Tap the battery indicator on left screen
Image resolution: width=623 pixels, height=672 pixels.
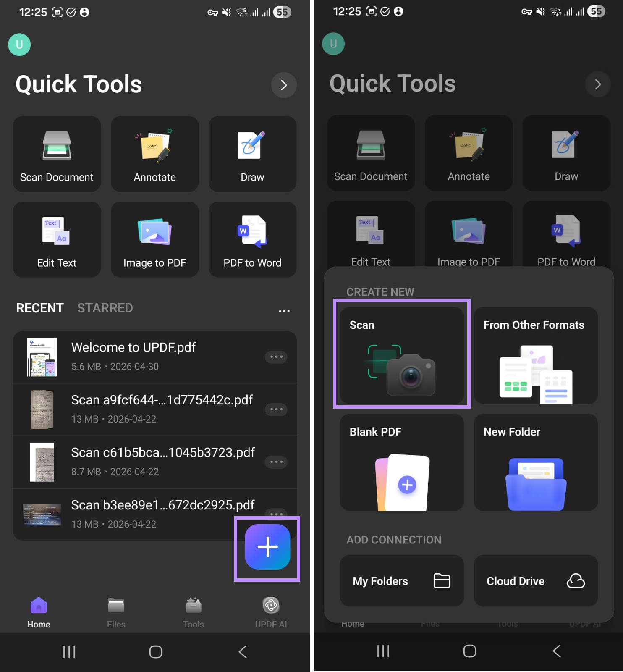coord(282,12)
